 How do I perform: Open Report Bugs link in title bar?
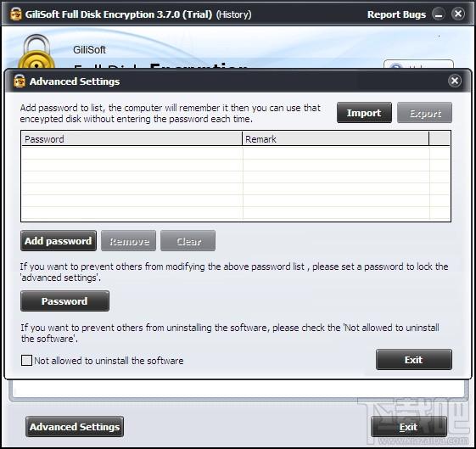396,14
